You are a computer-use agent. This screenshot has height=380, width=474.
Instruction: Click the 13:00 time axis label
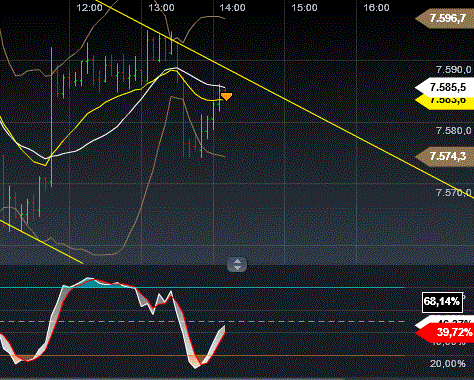(161, 7)
